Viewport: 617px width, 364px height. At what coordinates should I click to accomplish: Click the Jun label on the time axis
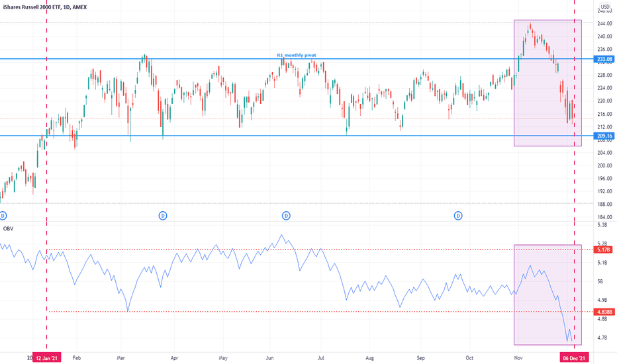269,358
